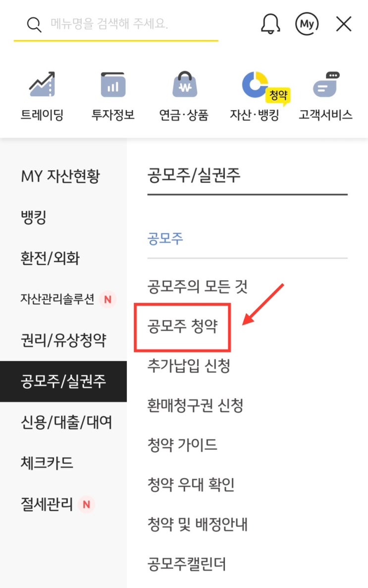Open MY 자산현황 in sidebar
Image resolution: width=368 pixels, height=588 pixels.
tap(61, 176)
